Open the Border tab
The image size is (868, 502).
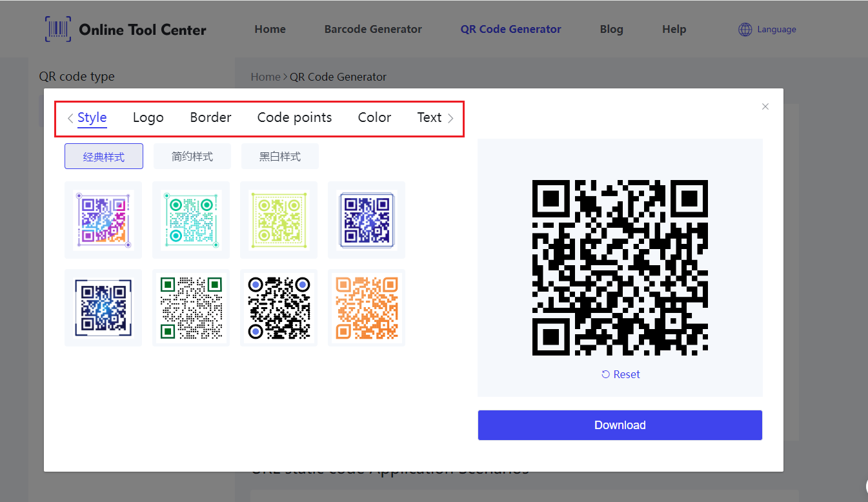210,117
